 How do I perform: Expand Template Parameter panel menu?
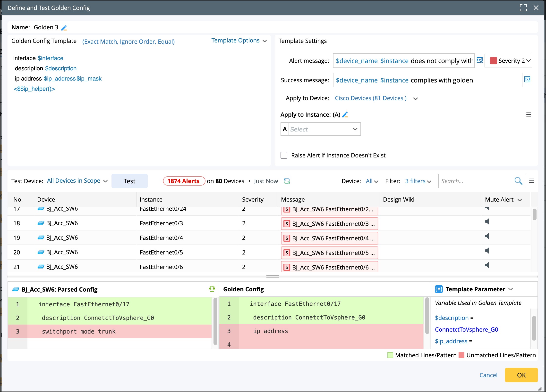[511, 289]
